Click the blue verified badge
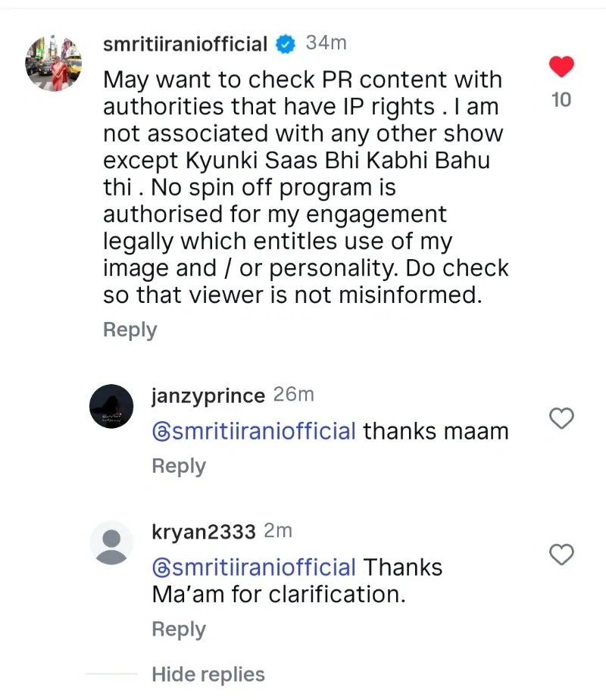The width and height of the screenshot is (606, 700). [285, 45]
